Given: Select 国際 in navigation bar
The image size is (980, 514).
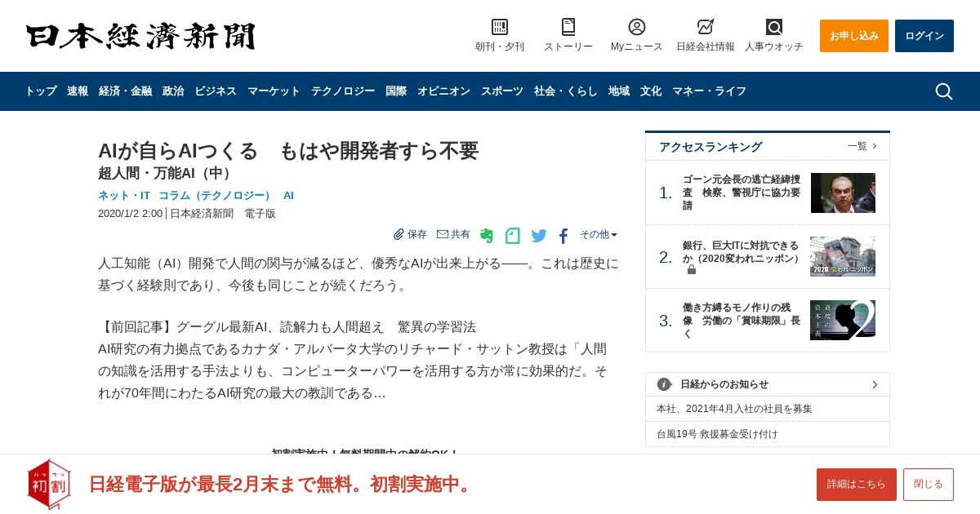Looking at the screenshot, I should pos(396,91).
